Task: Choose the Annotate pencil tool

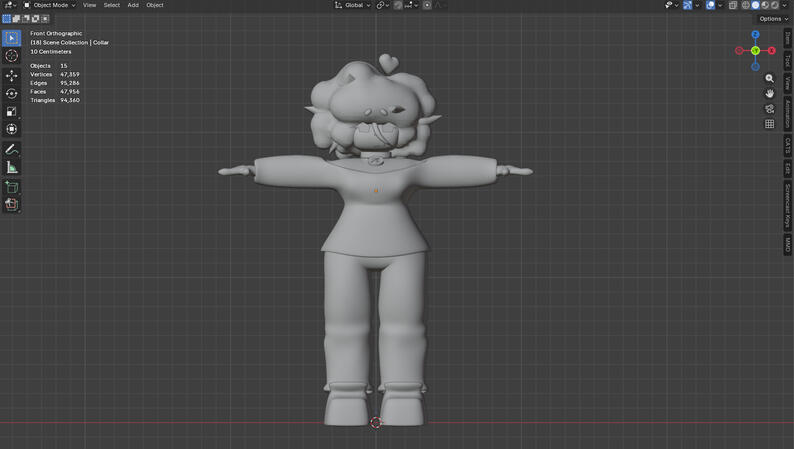Action: click(12, 149)
